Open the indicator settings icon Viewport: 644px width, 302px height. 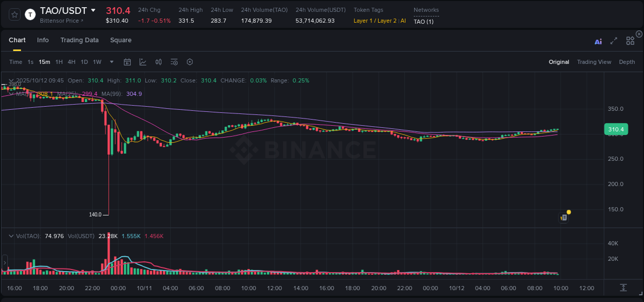click(174, 62)
